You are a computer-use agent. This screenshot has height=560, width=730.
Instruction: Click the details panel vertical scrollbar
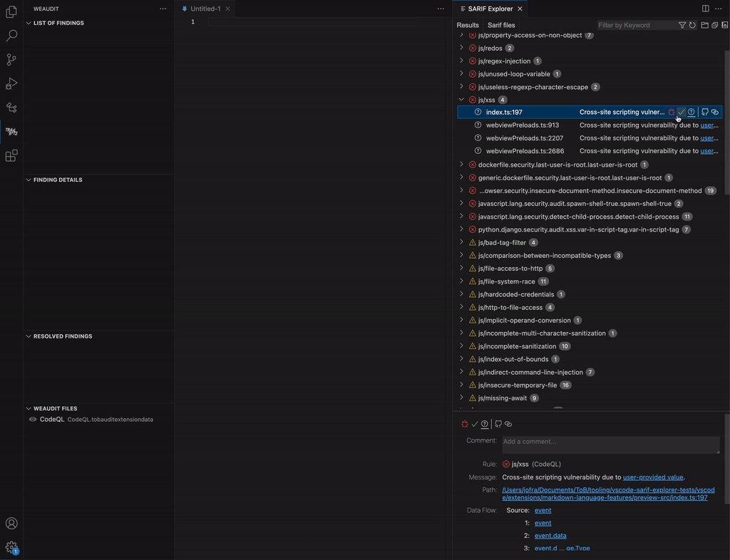coord(726,458)
